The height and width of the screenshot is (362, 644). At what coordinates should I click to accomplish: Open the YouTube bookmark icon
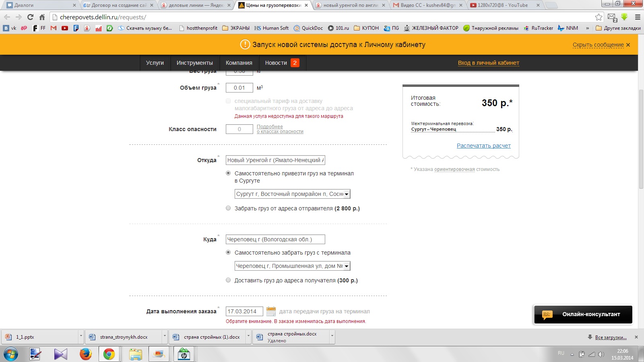coord(65,28)
